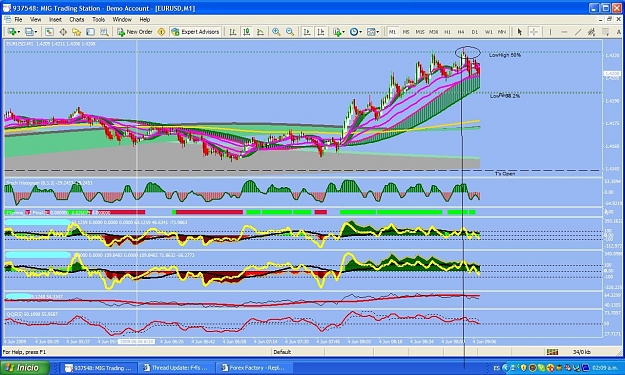
Task: Switch to Forex Factory taskbar window
Action: point(254,368)
